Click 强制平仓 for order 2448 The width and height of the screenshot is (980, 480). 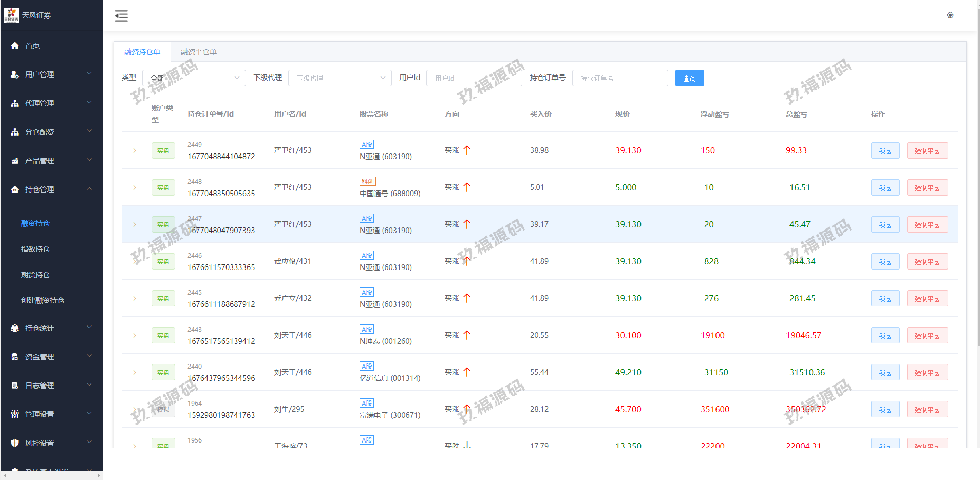pos(927,187)
